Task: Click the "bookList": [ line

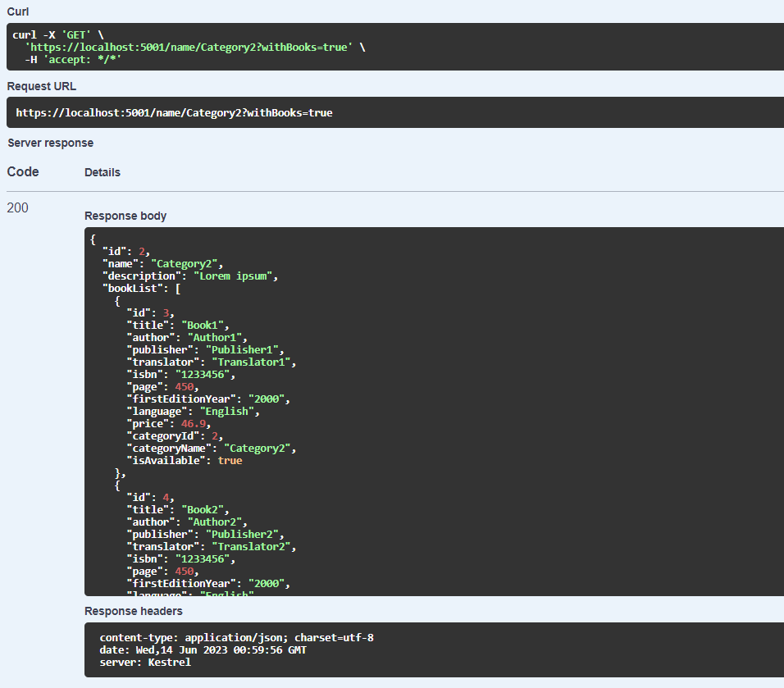Action: (142, 289)
